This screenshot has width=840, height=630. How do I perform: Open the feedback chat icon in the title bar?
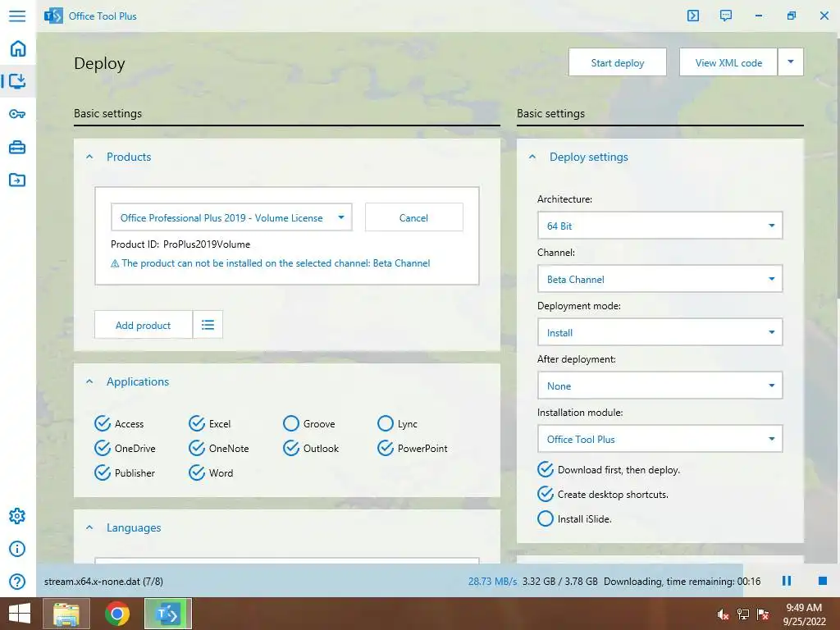(x=726, y=16)
